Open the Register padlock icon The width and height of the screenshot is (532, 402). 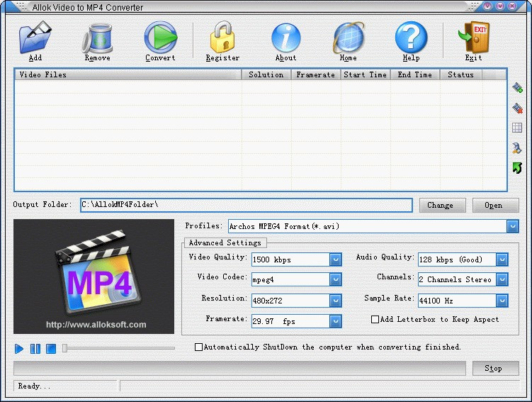click(x=222, y=38)
